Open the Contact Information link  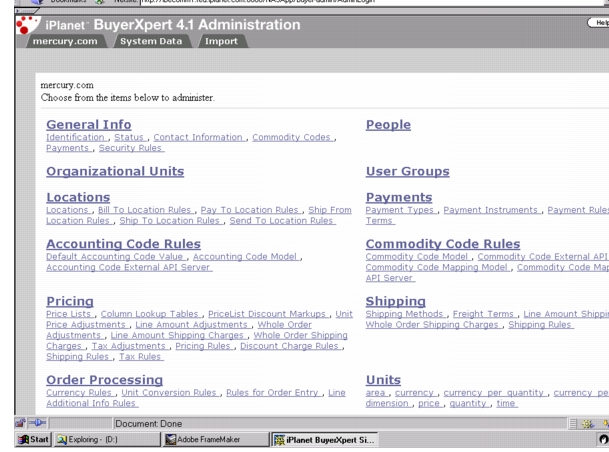198,137
